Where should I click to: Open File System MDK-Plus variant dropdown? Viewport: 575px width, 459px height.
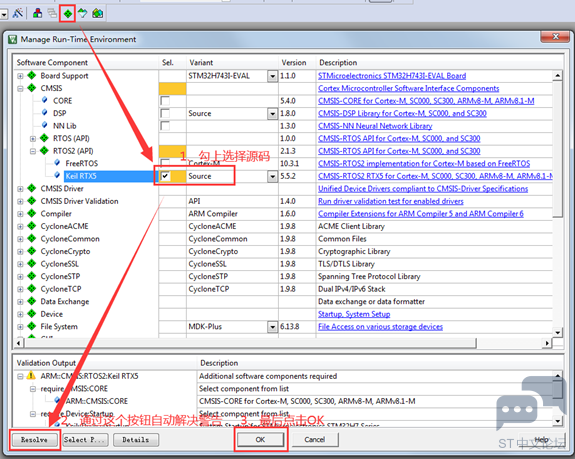(272, 327)
